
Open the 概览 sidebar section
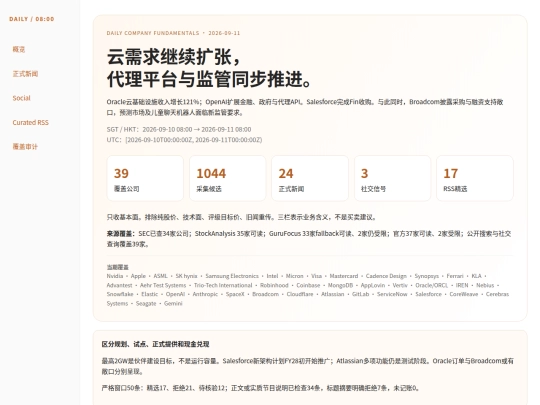[x=19, y=49]
